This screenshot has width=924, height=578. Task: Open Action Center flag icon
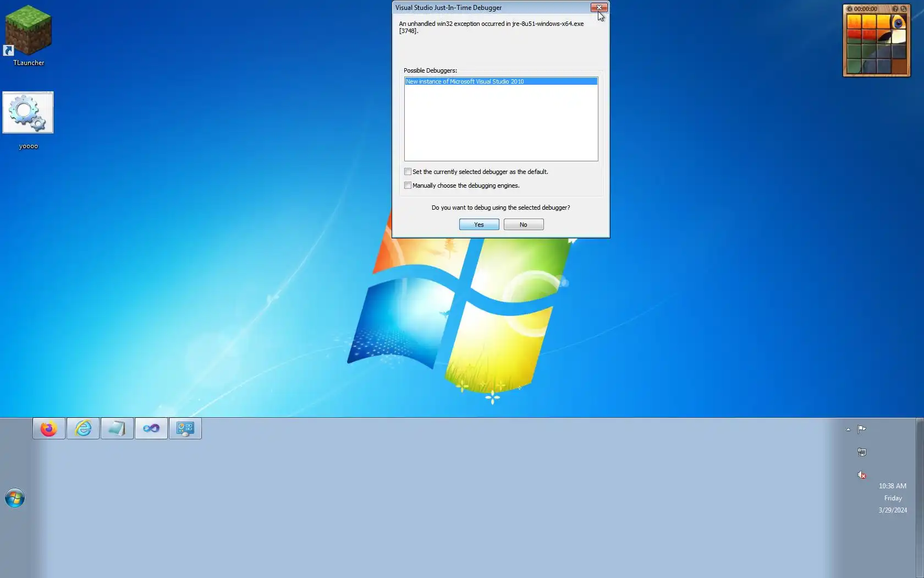pos(862,429)
